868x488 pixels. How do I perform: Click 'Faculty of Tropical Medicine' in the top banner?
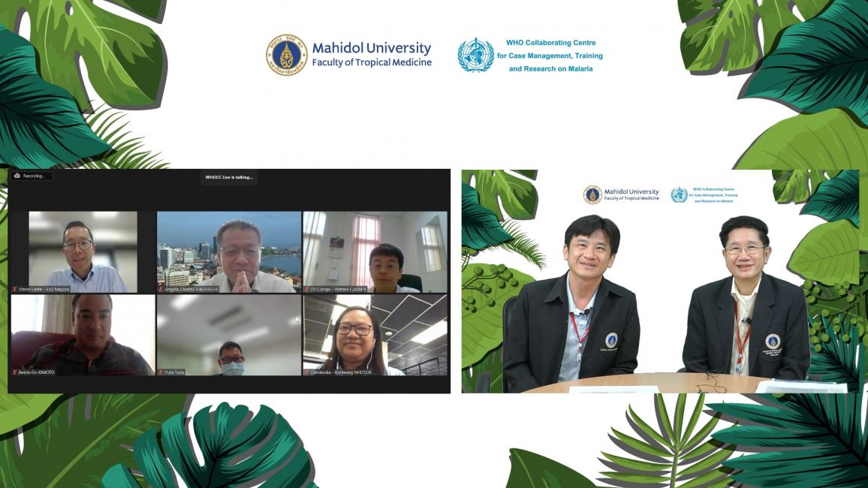click(x=372, y=62)
